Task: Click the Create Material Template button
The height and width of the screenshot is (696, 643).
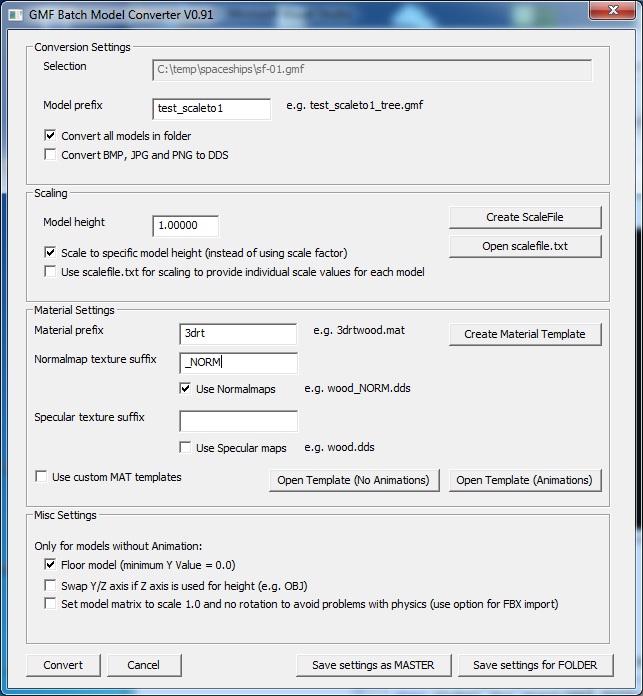Action: [525, 334]
